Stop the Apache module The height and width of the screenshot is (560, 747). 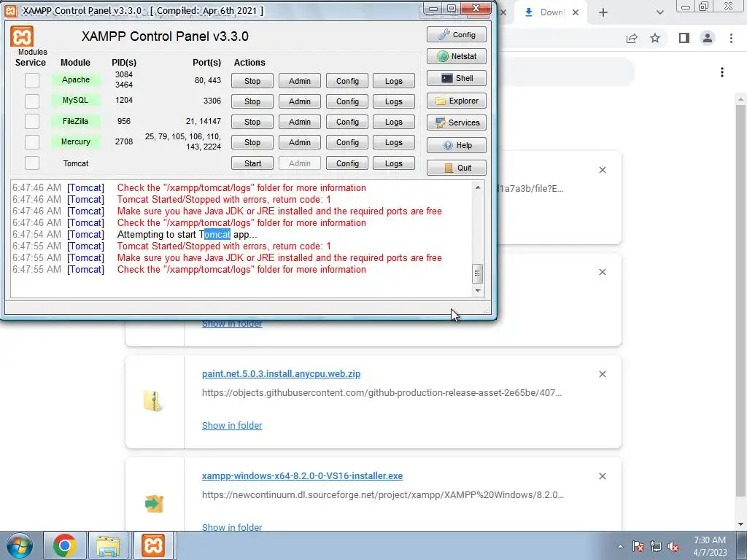coord(252,81)
